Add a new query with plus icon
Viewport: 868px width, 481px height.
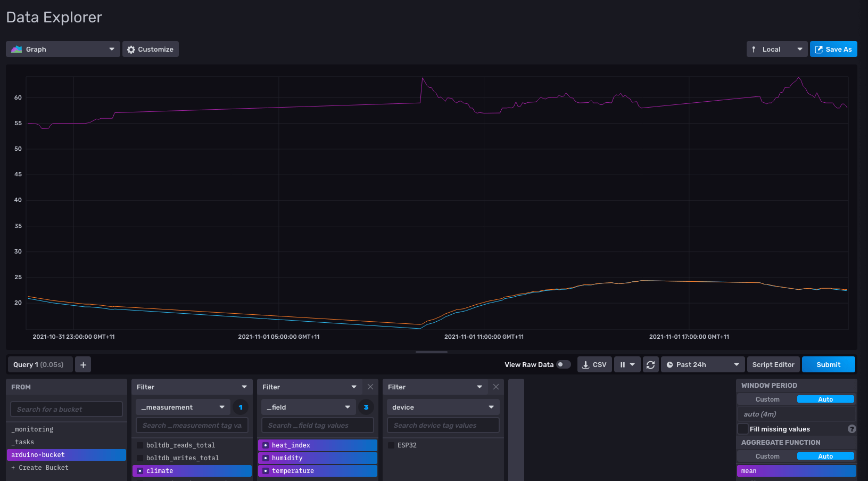(x=83, y=364)
